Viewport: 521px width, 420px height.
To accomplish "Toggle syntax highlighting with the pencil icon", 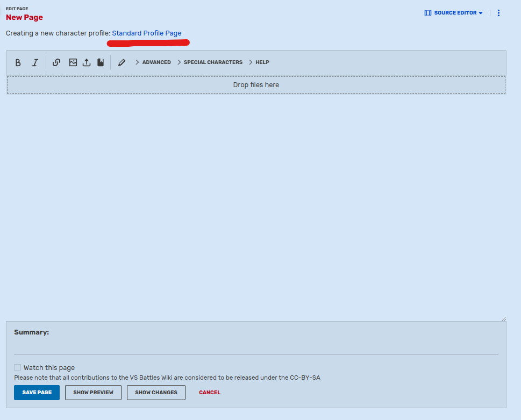I will 122,62.
